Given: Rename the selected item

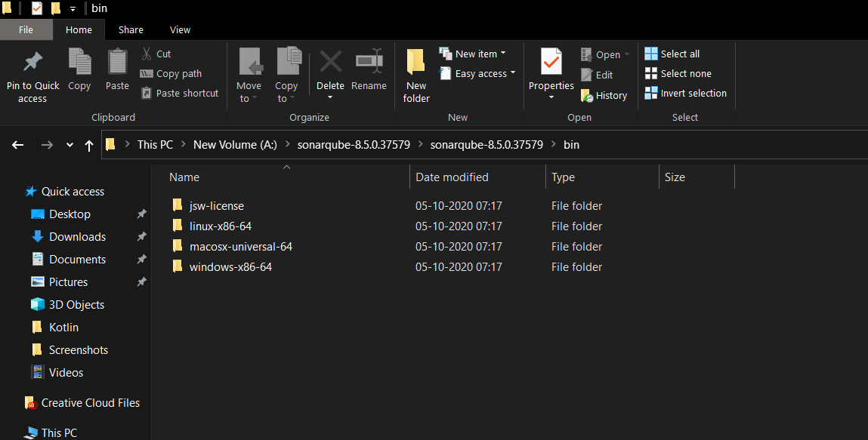Looking at the screenshot, I should coord(369,69).
